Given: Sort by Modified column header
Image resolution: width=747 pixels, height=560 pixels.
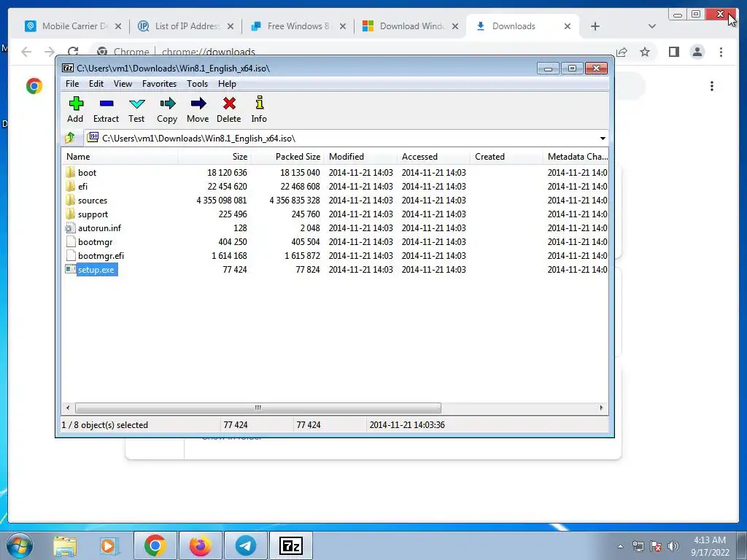Looking at the screenshot, I should 360,156.
